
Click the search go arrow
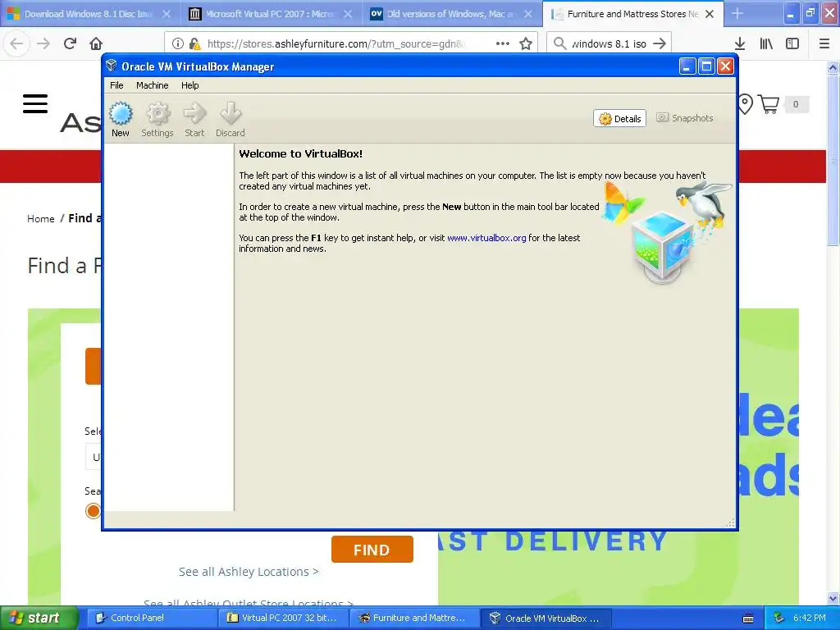tap(660, 44)
